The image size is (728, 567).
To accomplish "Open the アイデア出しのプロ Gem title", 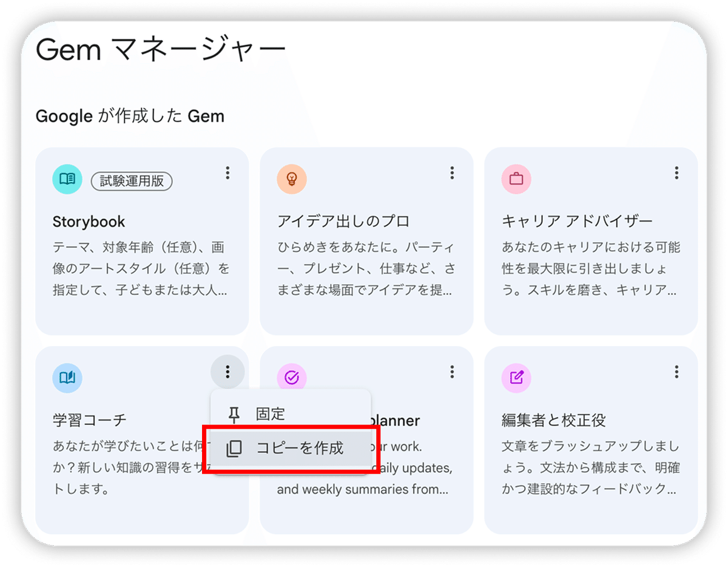I will click(343, 222).
